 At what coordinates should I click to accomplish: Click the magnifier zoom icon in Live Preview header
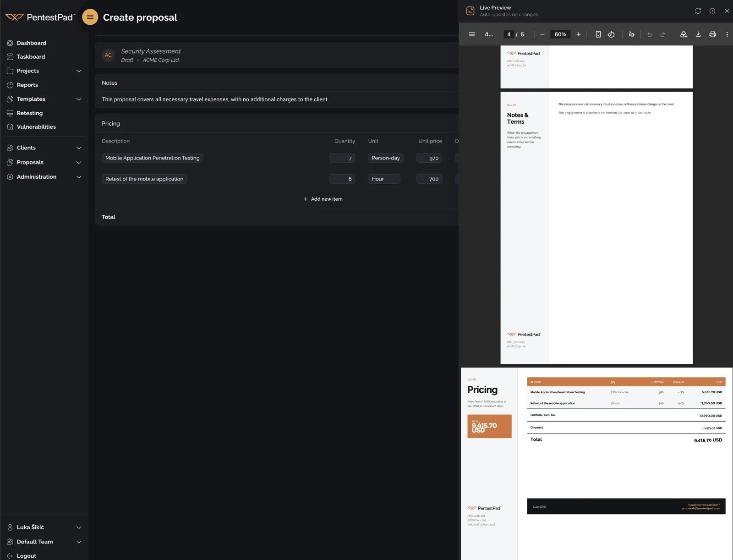pos(712,11)
